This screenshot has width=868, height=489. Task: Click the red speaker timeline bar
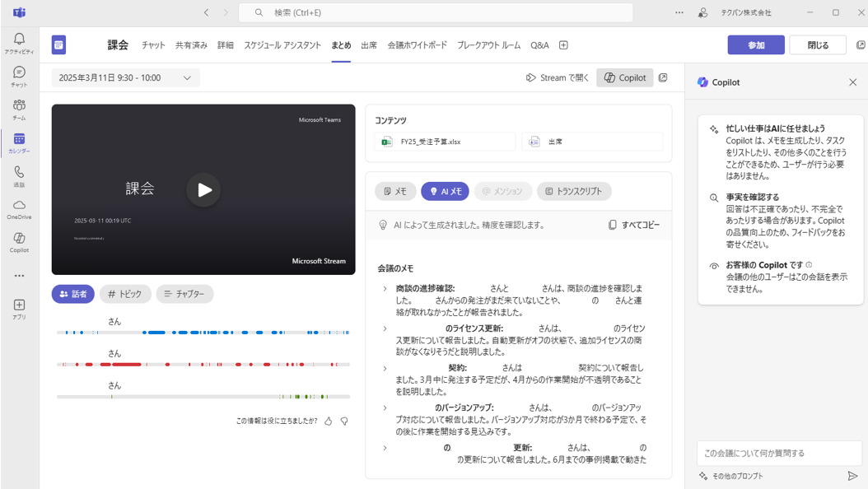click(203, 365)
